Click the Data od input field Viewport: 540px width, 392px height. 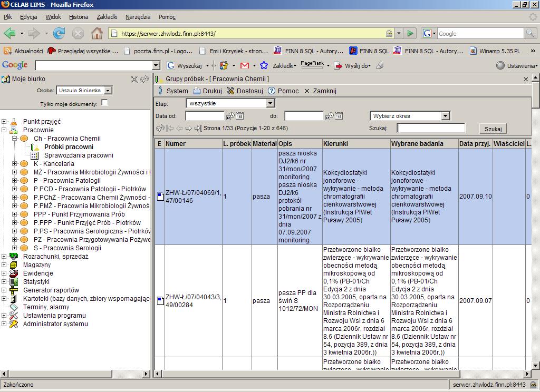tap(205, 116)
